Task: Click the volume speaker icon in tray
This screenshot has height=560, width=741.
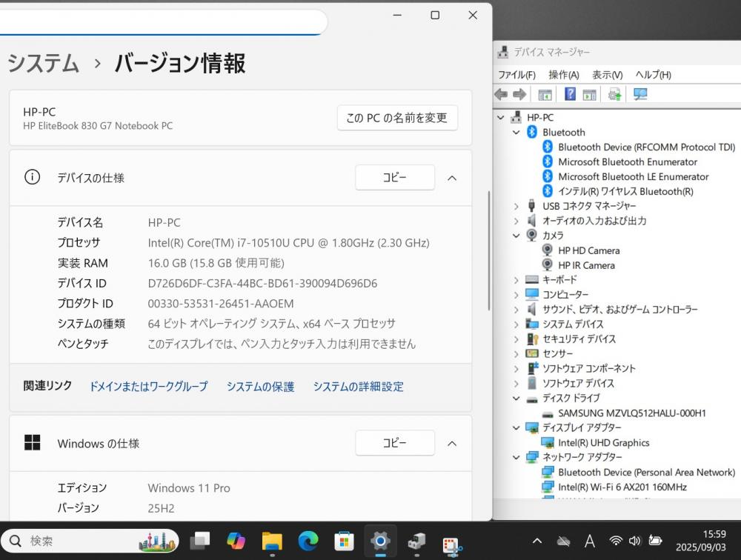Action: 635,541
